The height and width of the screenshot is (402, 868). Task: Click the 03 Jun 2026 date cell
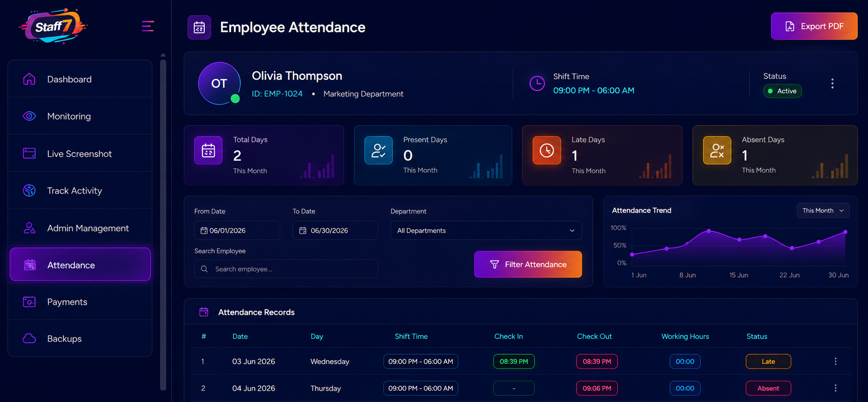point(253,361)
